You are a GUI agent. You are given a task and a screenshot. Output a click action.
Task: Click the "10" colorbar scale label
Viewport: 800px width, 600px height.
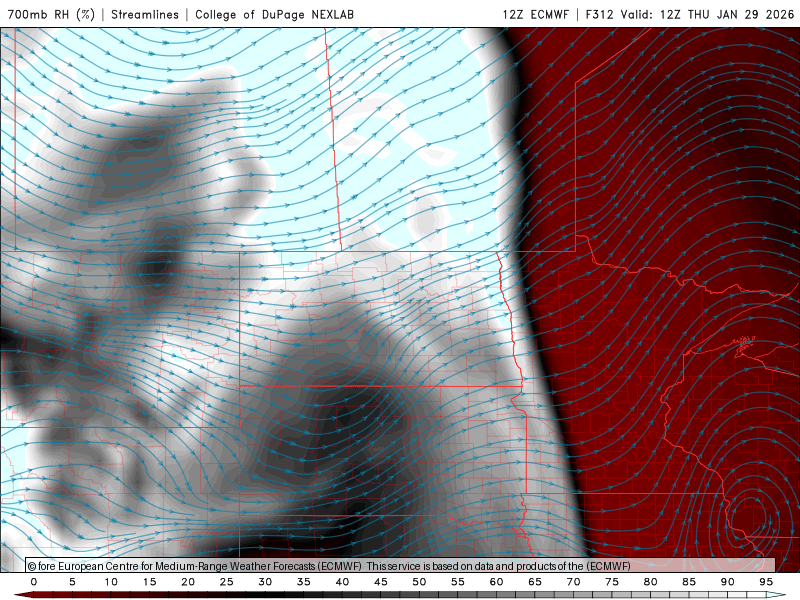[x=111, y=582]
